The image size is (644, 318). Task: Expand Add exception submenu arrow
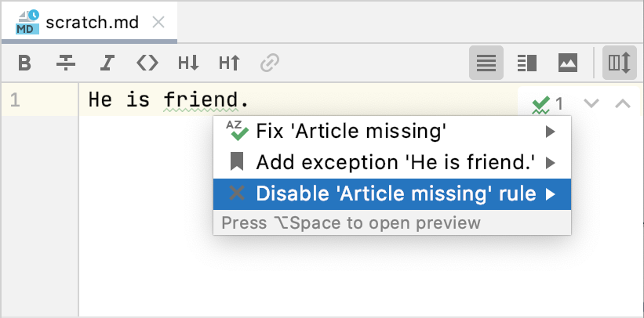(x=551, y=163)
